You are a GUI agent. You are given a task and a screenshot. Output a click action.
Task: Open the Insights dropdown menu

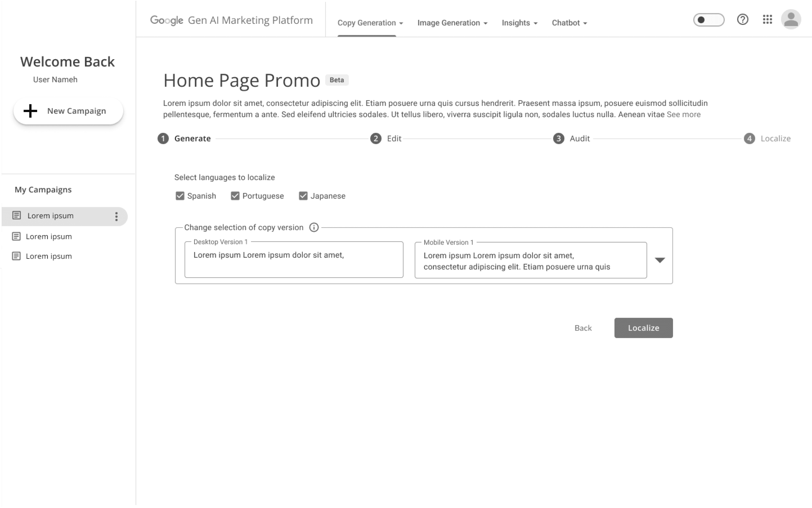pyautogui.click(x=520, y=23)
